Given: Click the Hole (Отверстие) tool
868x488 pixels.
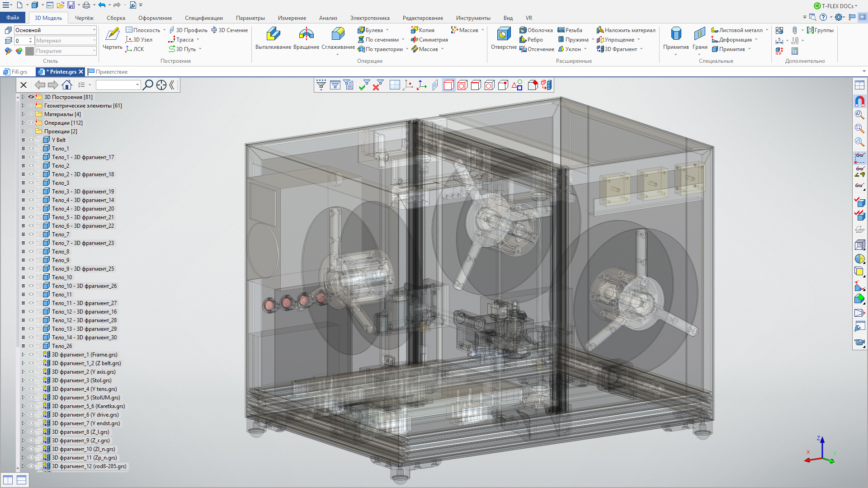Looking at the screenshot, I should tap(504, 38).
